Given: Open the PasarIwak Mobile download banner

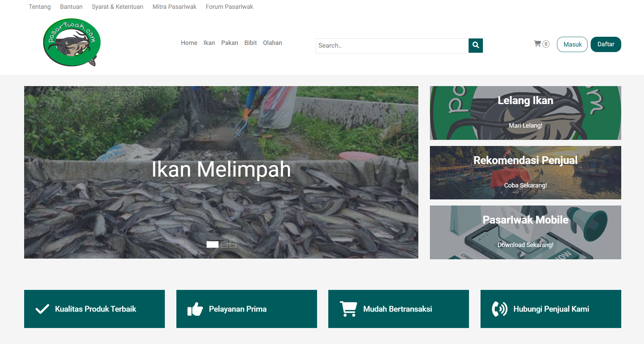Looking at the screenshot, I should tap(525, 232).
